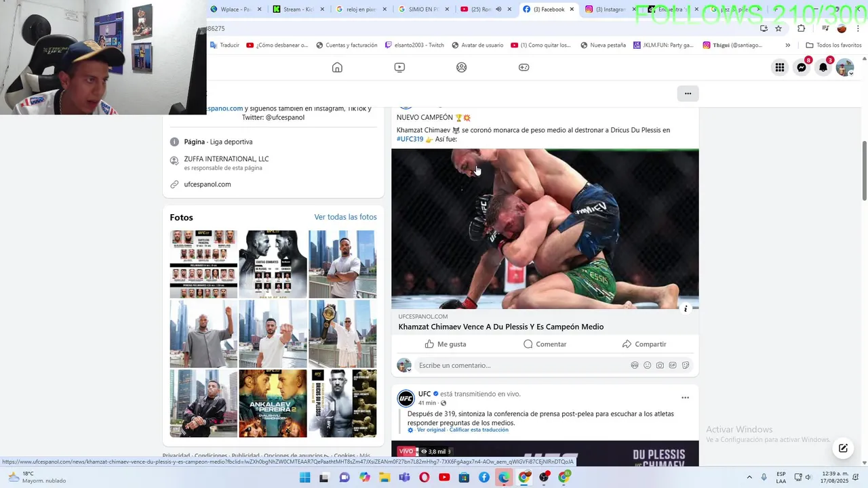The width and height of the screenshot is (868, 488).
Task: Open the emoji picker in the comment box
Action: tap(648, 365)
